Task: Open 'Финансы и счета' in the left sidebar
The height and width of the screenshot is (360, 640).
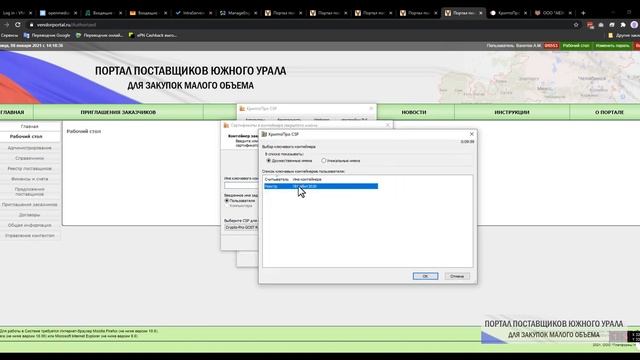Action: (x=30, y=179)
